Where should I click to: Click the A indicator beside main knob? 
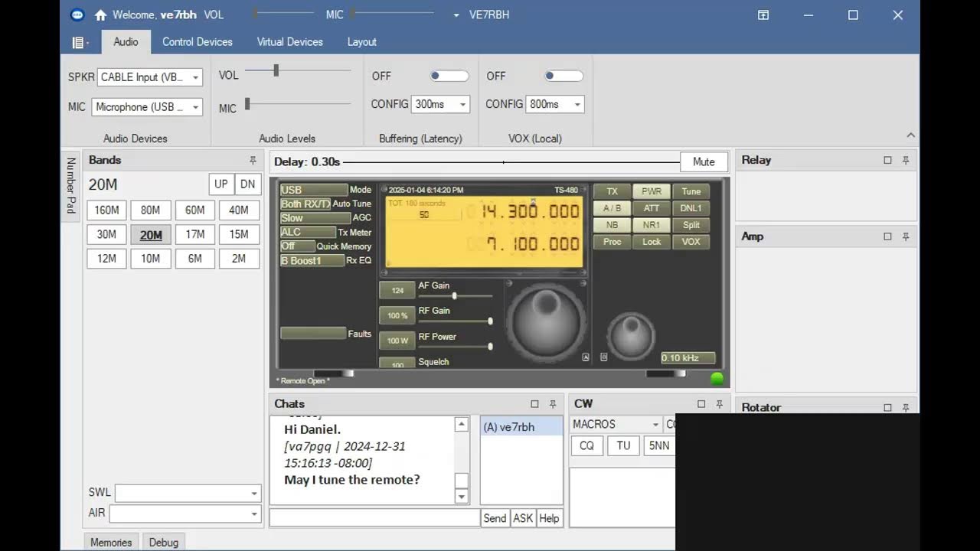pyautogui.click(x=586, y=357)
